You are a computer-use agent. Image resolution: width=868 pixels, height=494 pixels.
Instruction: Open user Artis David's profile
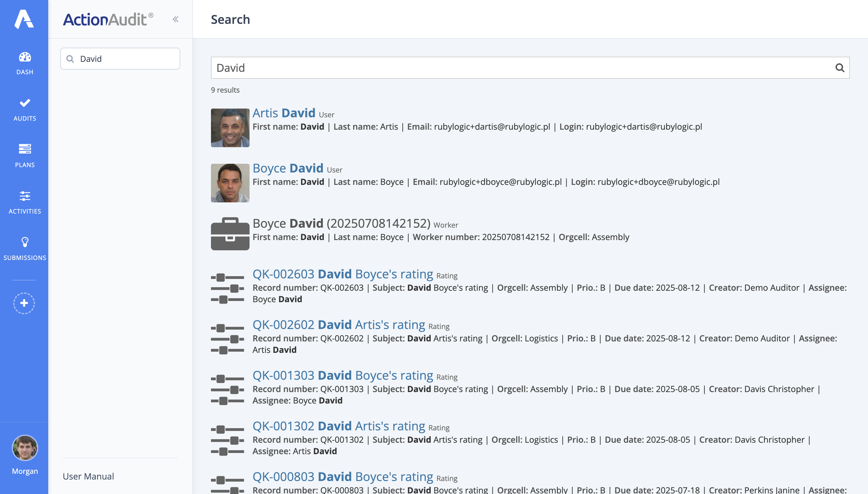(x=283, y=113)
